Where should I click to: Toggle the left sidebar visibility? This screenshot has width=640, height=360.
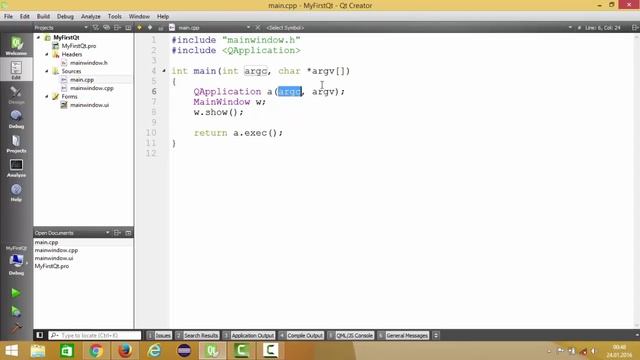[40, 335]
